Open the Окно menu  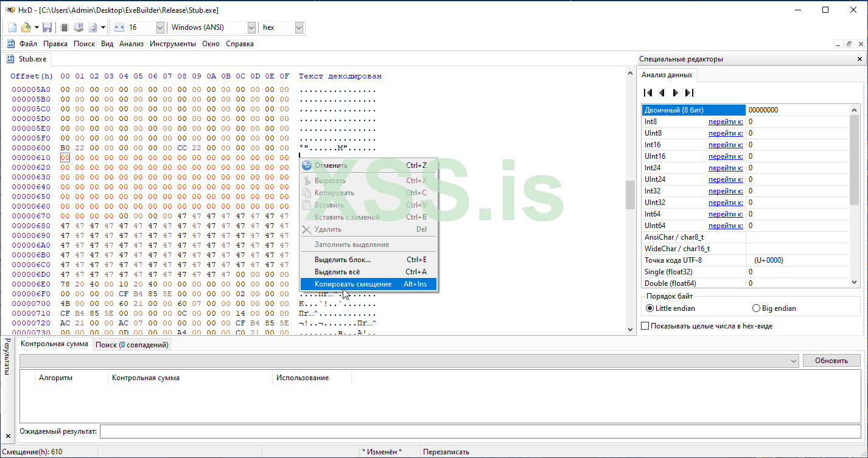coord(211,44)
